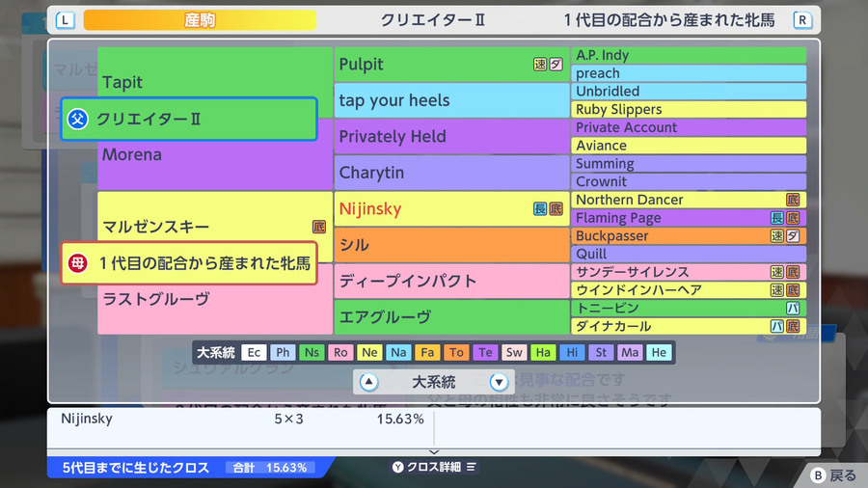Click the B button icon for 戻る
The image size is (868, 488).
[818, 475]
